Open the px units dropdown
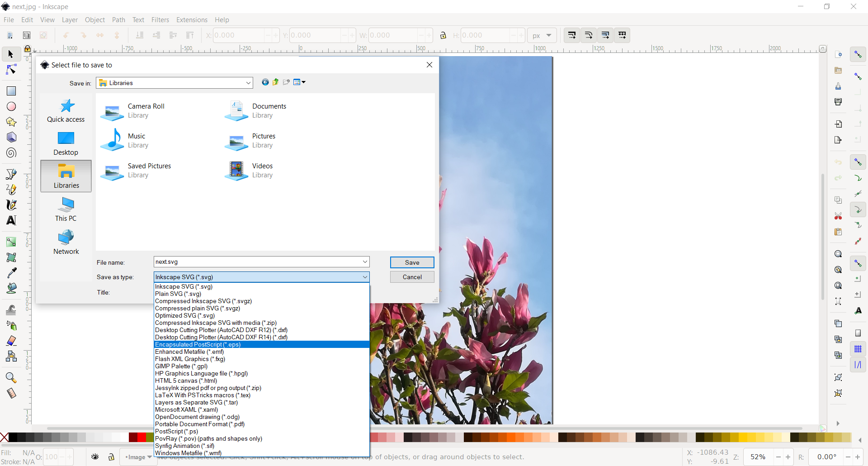This screenshot has height=466, width=868. pos(542,35)
